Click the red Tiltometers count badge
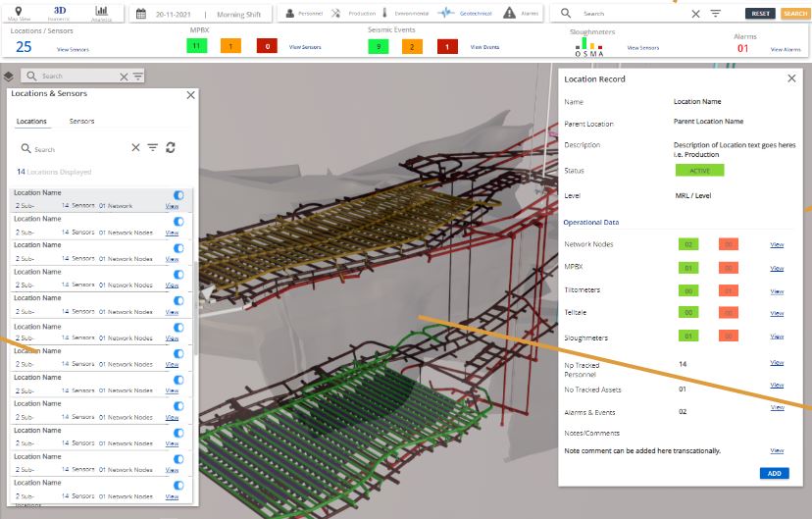This screenshot has height=519, width=812. click(728, 290)
